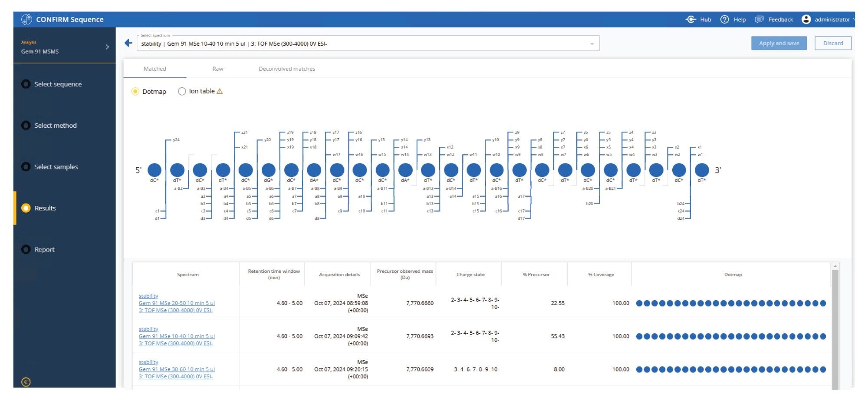Click the CONFIRM Sequence app logo
Viewport: 868px width, 401px height.
pyautogui.click(x=27, y=19)
